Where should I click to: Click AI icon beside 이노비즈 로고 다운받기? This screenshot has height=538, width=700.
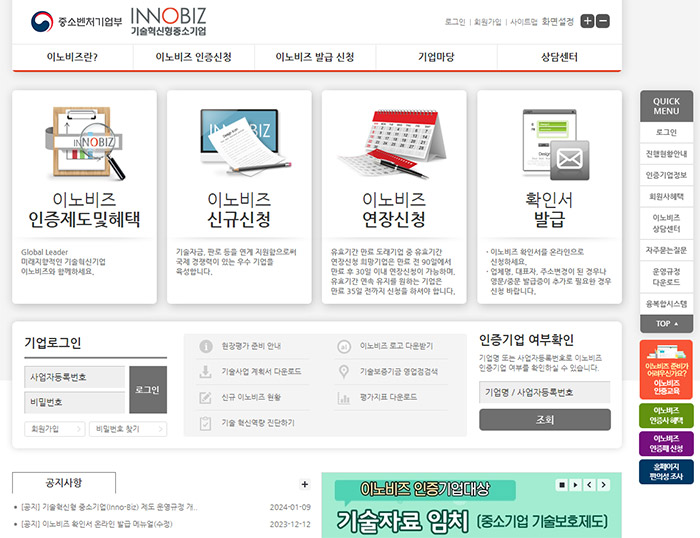pyautogui.click(x=344, y=346)
